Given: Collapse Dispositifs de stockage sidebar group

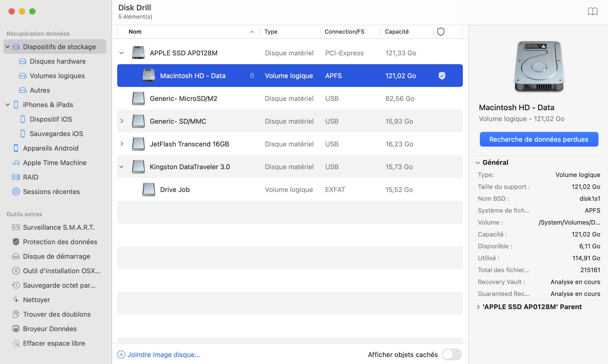Looking at the screenshot, I should pyautogui.click(x=8, y=47).
